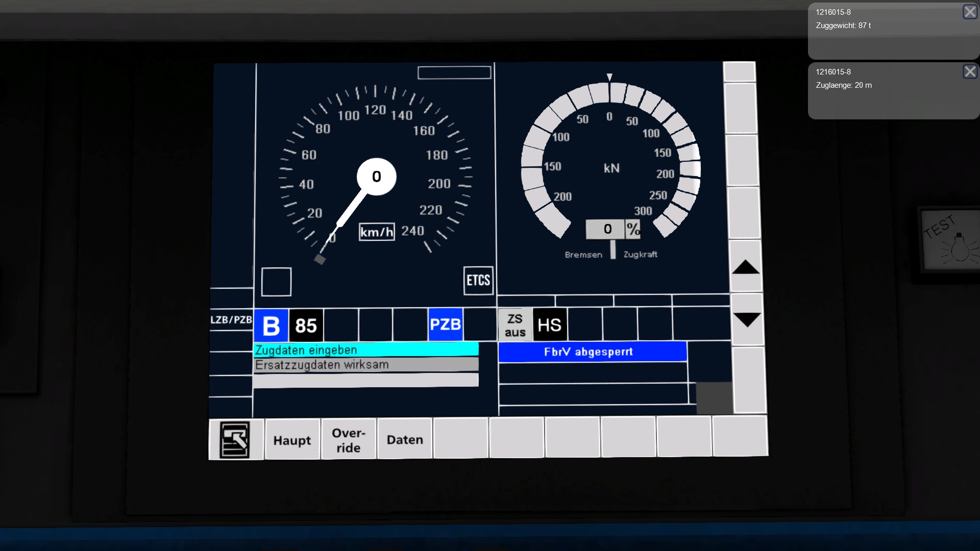Click the HS main switch indicator
Viewport: 980px width, 551px height.
(549, 325)
